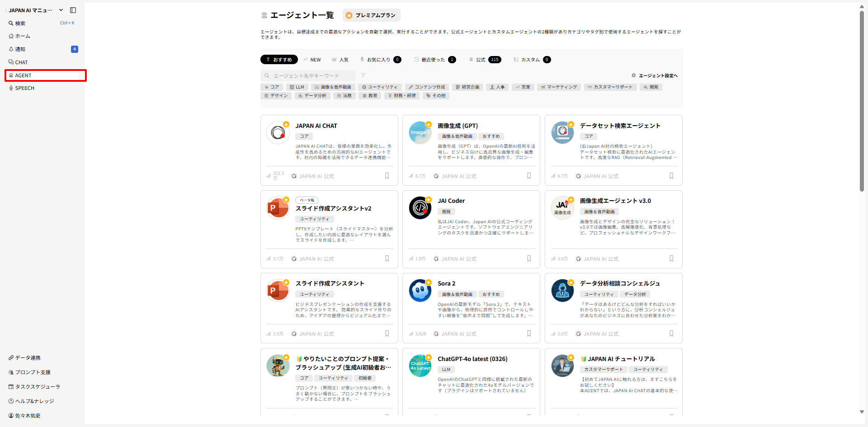Collapse the sidebar with the panel toggle
The image size is (868, 427).
coord(73,10)
